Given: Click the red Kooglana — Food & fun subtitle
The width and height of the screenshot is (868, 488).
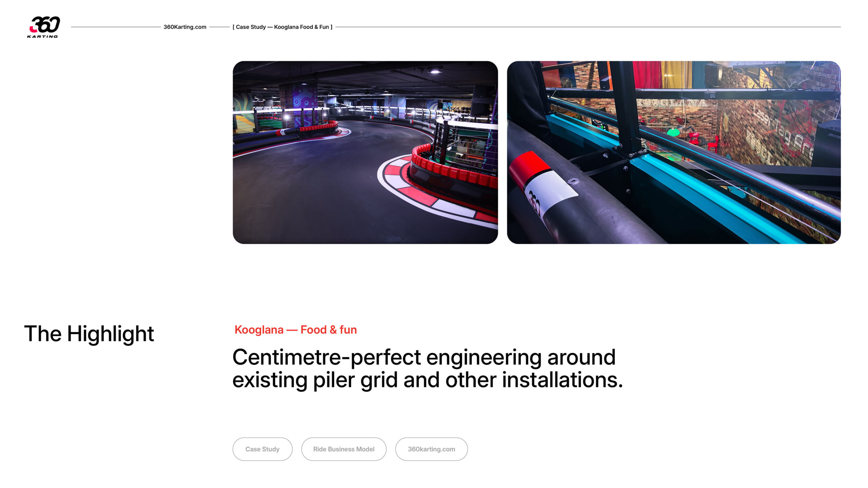Looking at the screenshot, I should click(296, 330).
